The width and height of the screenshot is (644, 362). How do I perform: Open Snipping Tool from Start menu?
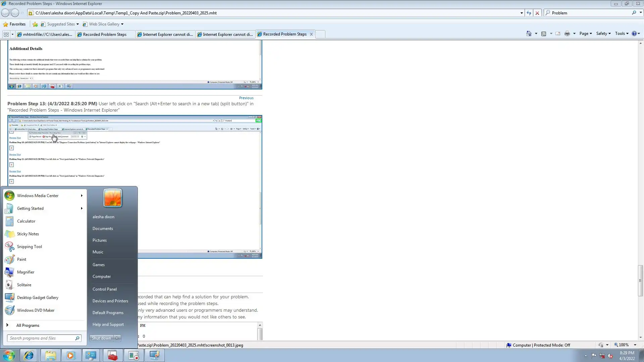pos(29,247)
